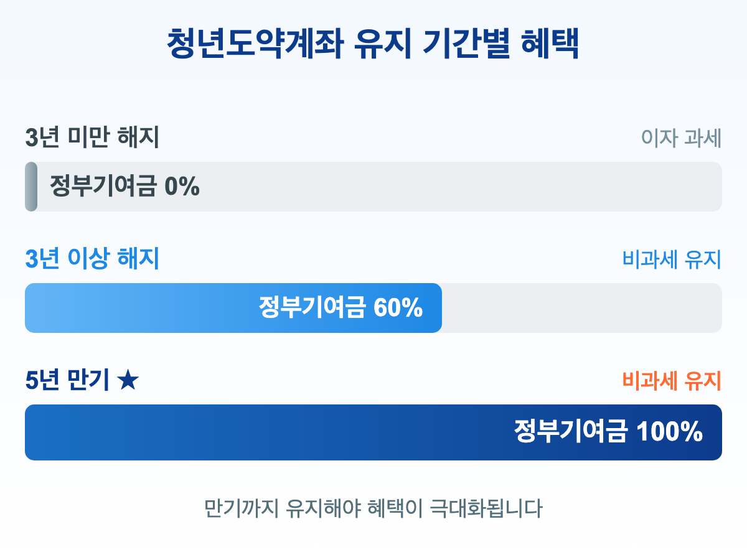Click the unfilled gray track of the 60% bar
This screenshot has height=560, width=747.
tap(582, 308)
